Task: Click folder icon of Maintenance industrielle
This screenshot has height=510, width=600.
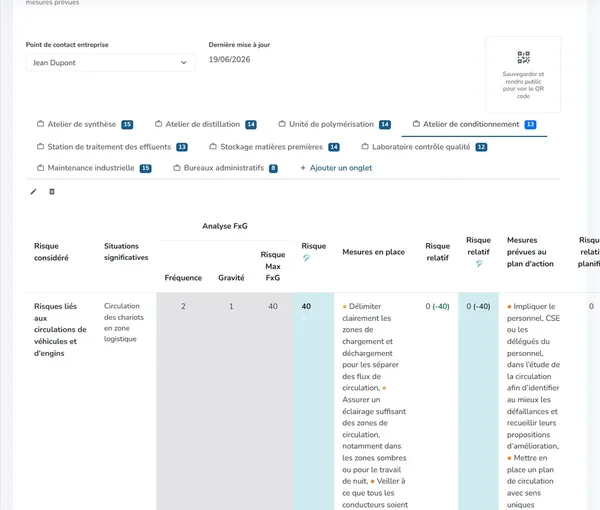Action: [x=40, y=168]
